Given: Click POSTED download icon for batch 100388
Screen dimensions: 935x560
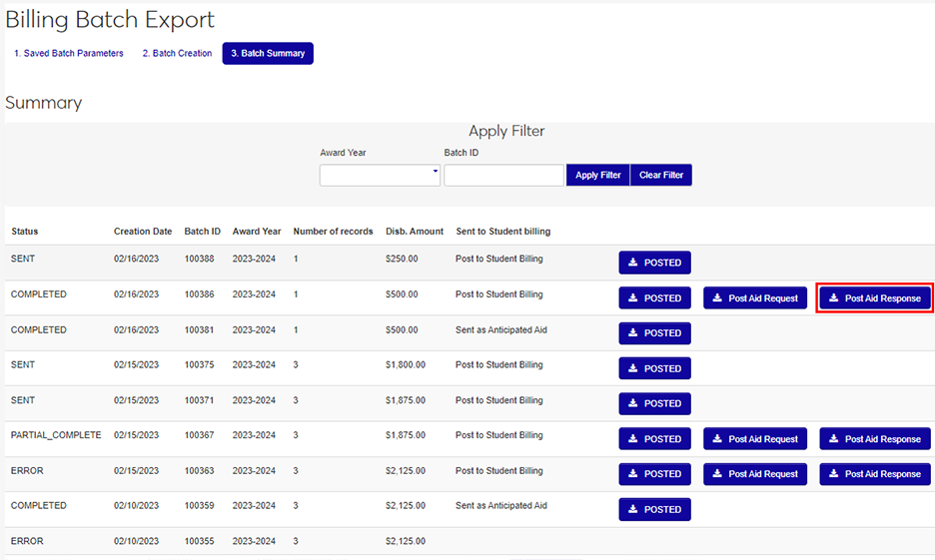Looking at the screenshot, I should point(633,263).
